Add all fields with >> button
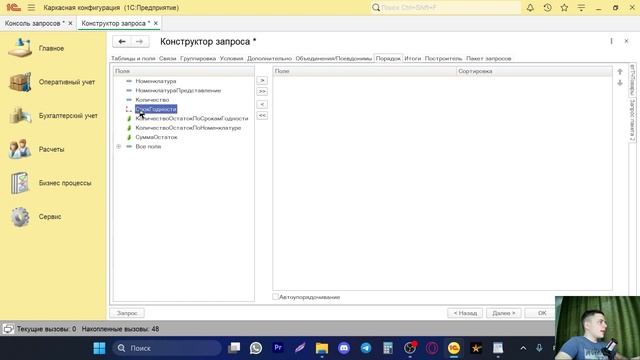Image resolution: width=640 pixels, height=360 pixels. coord(262,91)
